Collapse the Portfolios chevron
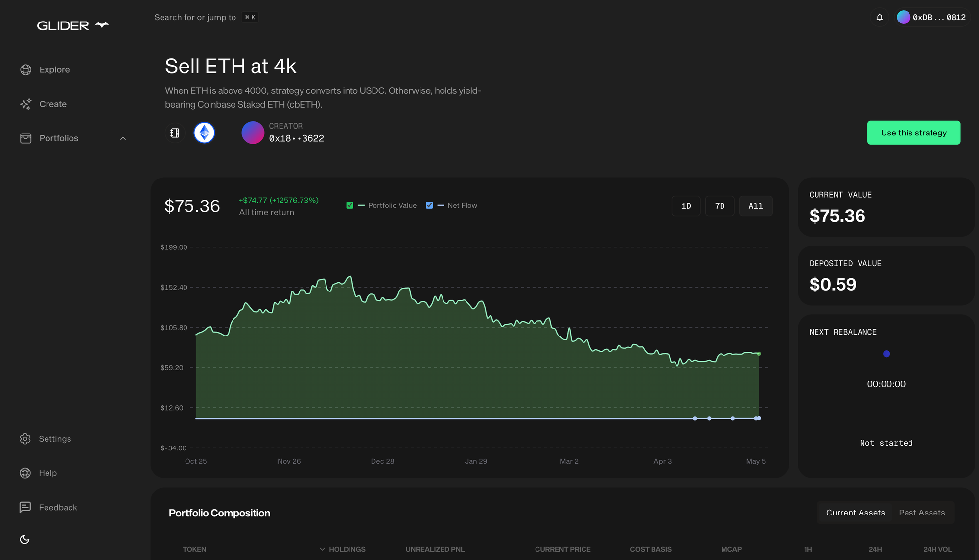 (x=123, y=138)
